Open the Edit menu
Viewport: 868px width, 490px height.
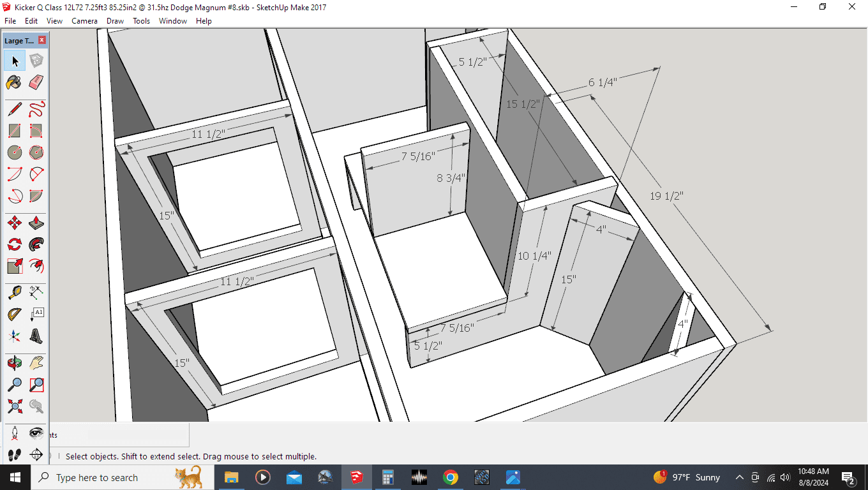[31, 21]
